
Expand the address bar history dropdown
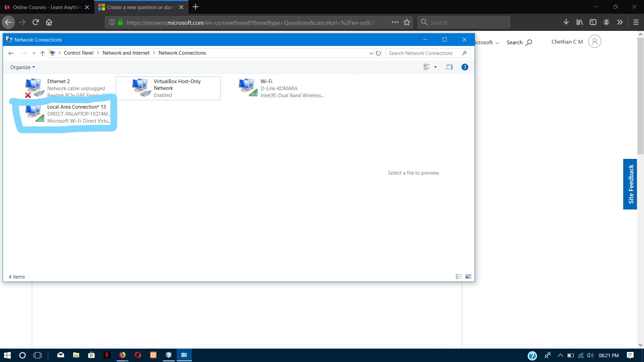(x=371, y=53)
